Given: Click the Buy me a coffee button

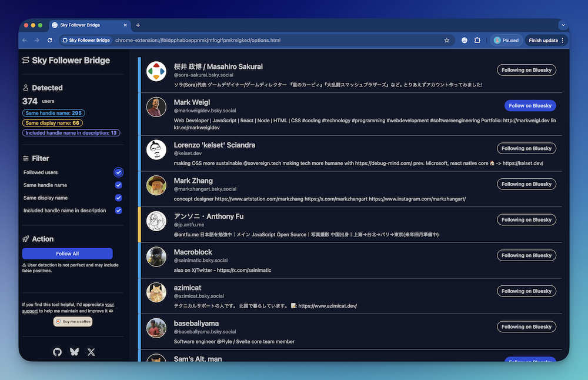Looking at the screenshot, I should click(73, 322).
